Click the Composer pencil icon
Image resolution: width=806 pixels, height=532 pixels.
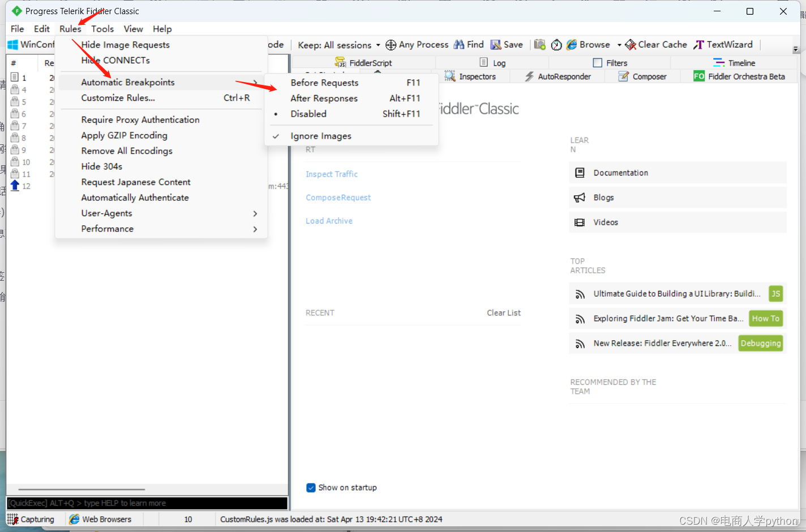click(x=623, y=76)
